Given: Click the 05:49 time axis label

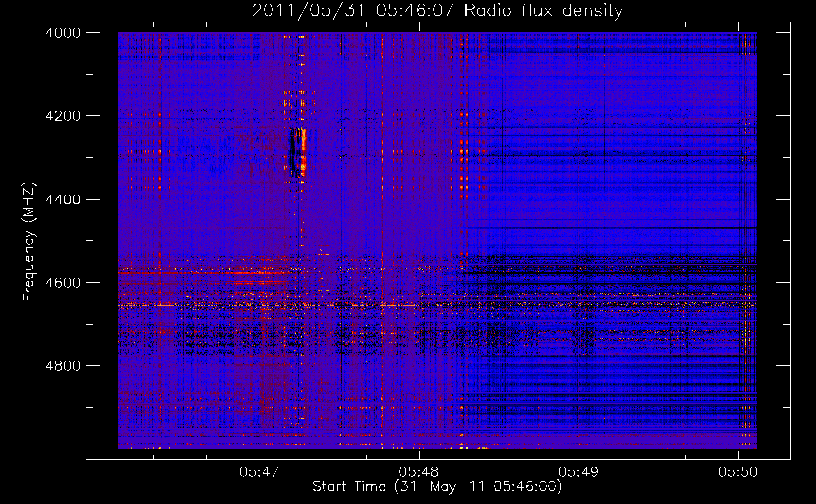Looking at the screenshot, I should click(578, 472).
